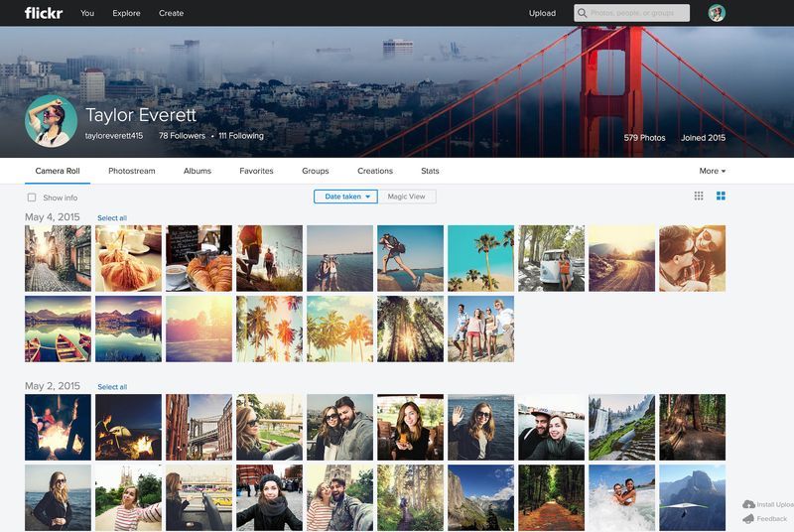
Task: Click Taylor Everett's profile picture
Action: click(x=51, y=121)
